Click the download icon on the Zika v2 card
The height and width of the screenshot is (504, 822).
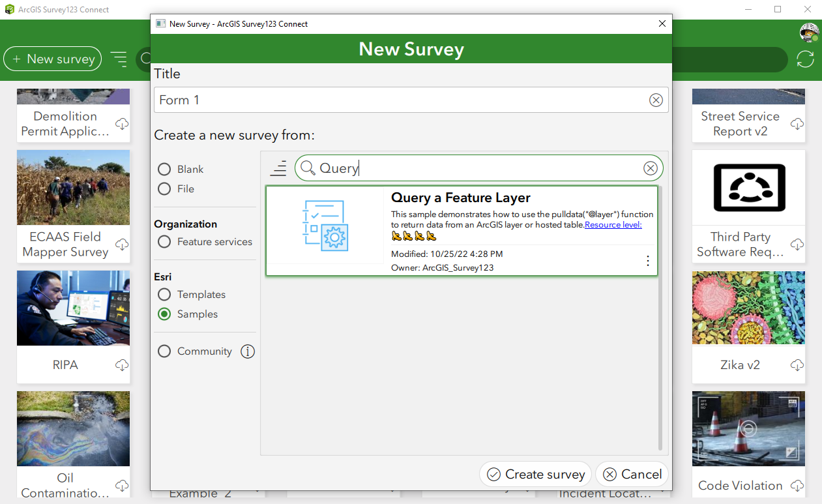797,365
